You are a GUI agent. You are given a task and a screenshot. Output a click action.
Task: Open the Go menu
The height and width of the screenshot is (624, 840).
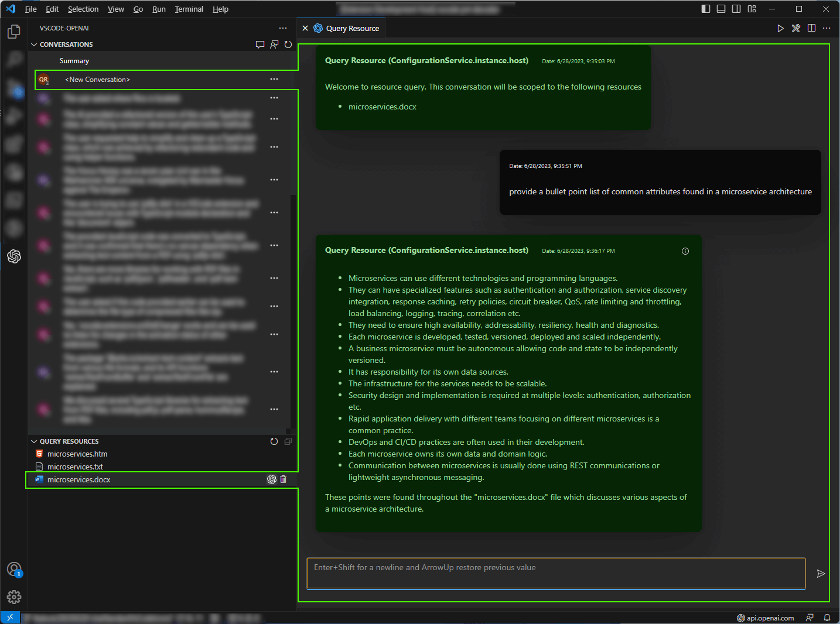138,9
